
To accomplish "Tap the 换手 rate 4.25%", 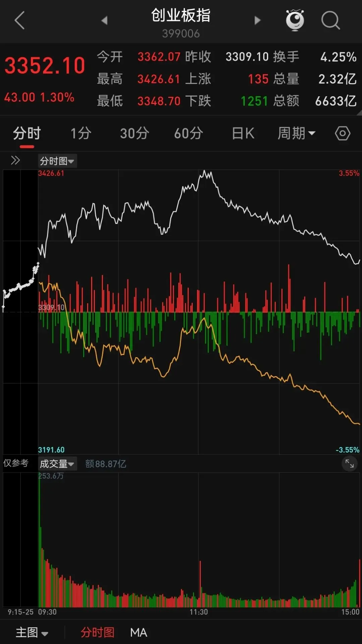I will coord(338,57).
